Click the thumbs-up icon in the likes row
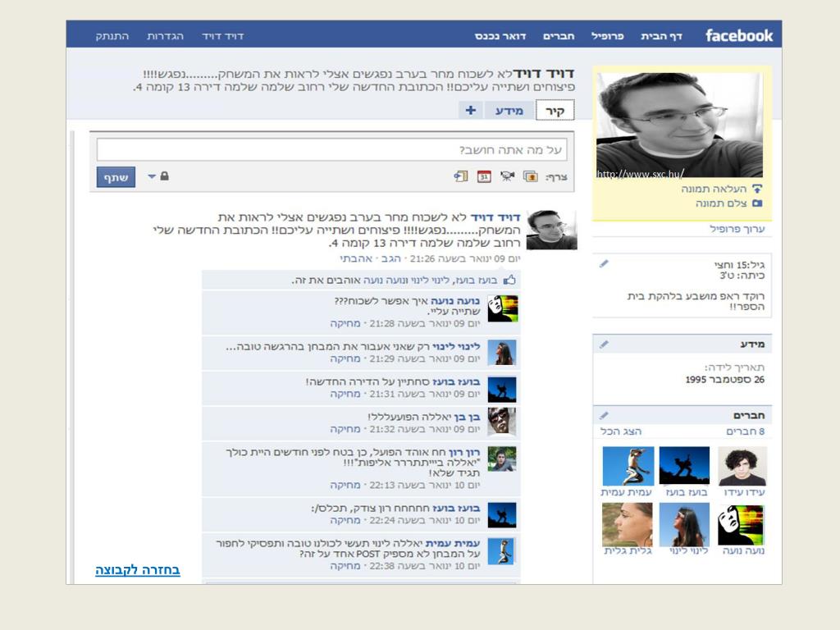Screen dimensions: 840x630 pyautogui.click(x=509, y=280)
